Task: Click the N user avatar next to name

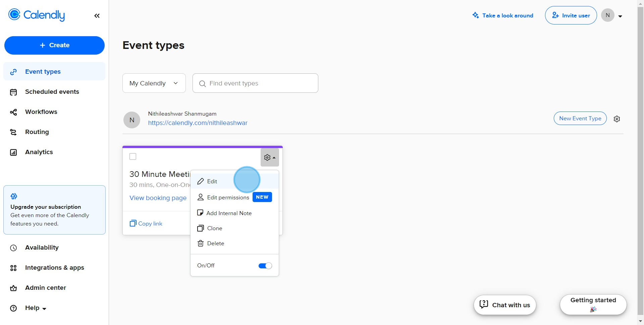Action: coord(132,120)
